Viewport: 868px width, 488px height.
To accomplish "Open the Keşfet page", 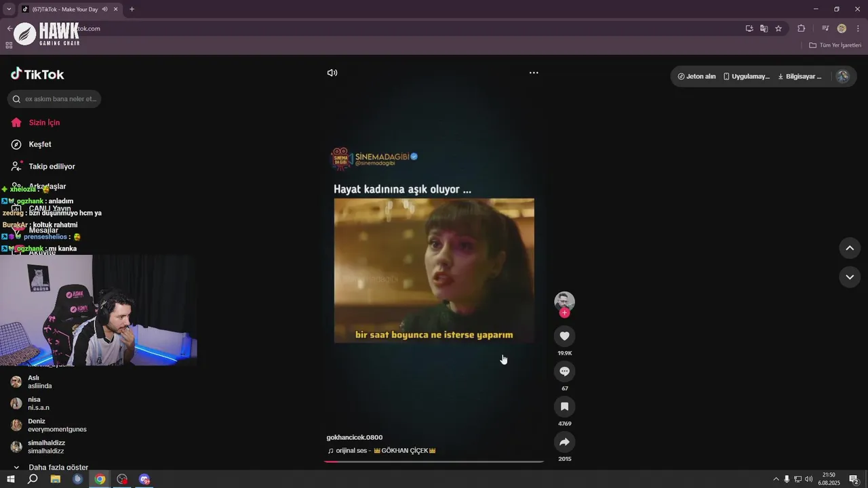I will (39, 144).
